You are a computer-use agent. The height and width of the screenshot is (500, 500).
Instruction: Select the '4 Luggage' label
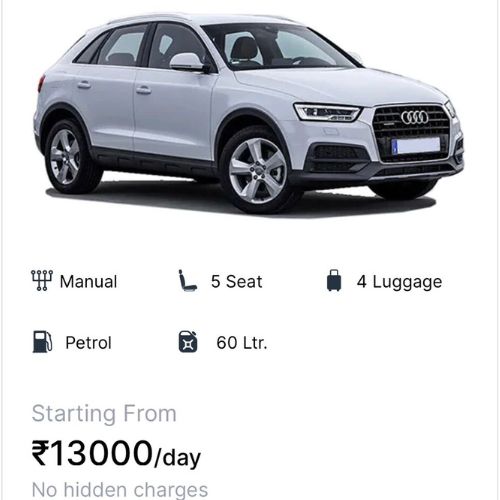399,282
